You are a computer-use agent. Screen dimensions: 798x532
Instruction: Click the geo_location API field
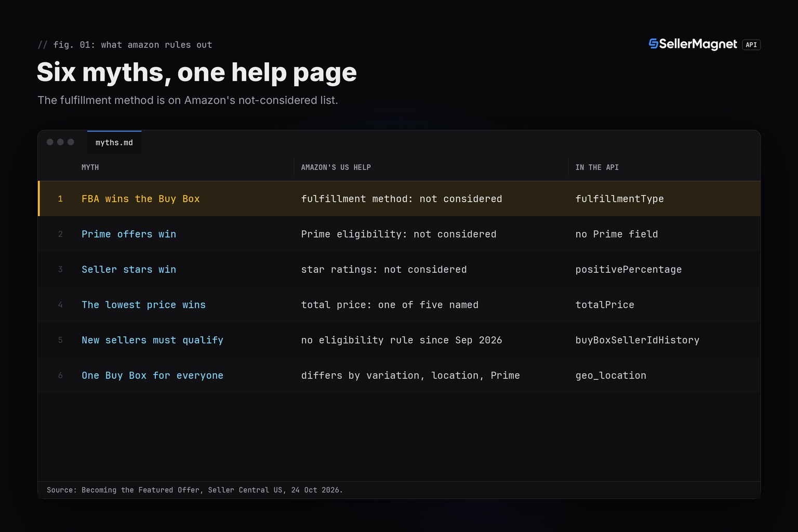[x=611, y=376]
